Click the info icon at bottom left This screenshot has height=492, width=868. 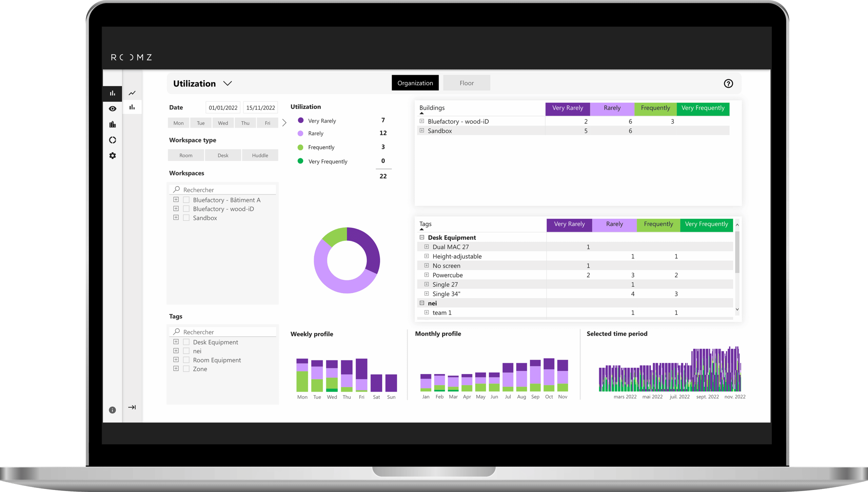(x=112, y=409)
